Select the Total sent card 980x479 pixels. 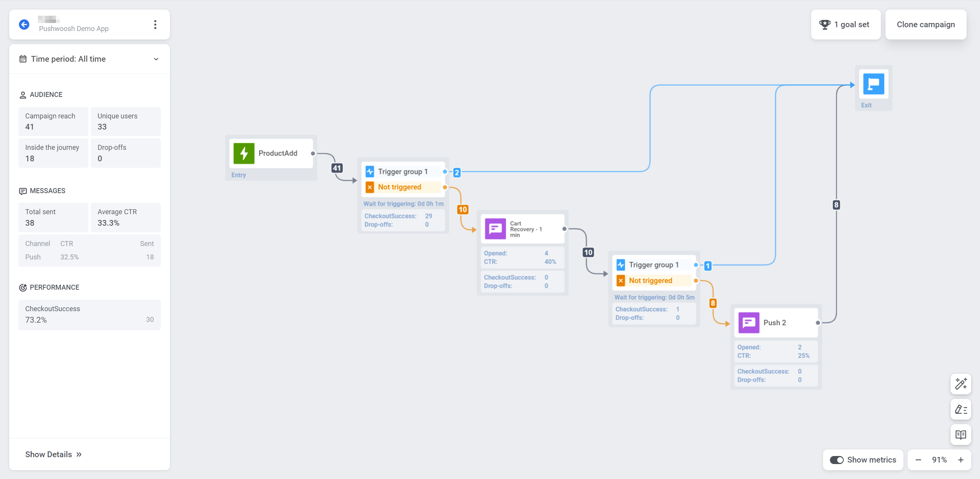(x=53, y=217)
